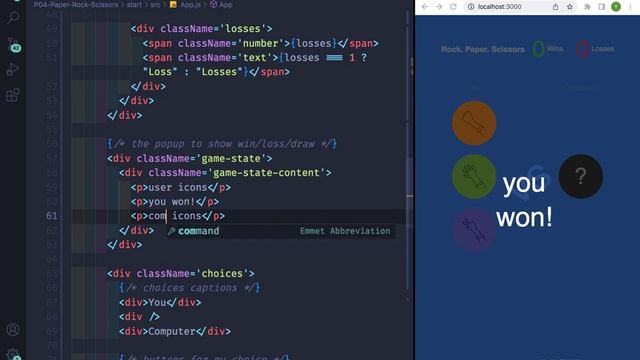Click the 'you won!' paragraph text in editor
The width and height of the screenshot is (640, 360).
coord(171,202)
